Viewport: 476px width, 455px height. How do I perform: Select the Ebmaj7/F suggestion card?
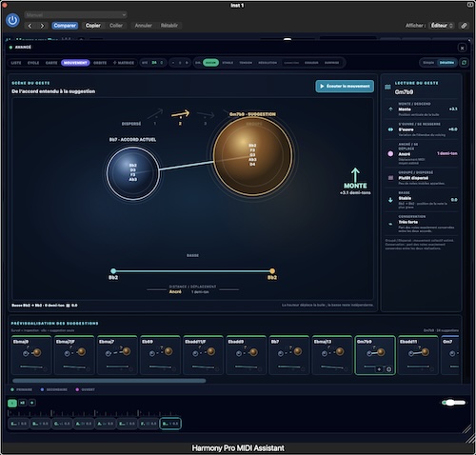coord(74,355)
